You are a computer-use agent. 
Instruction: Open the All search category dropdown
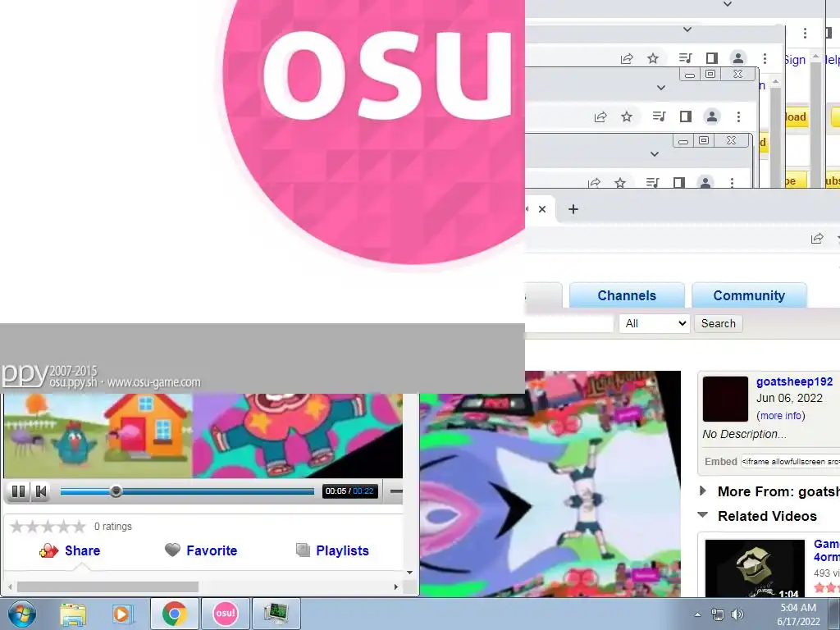(x=654, y=323)
